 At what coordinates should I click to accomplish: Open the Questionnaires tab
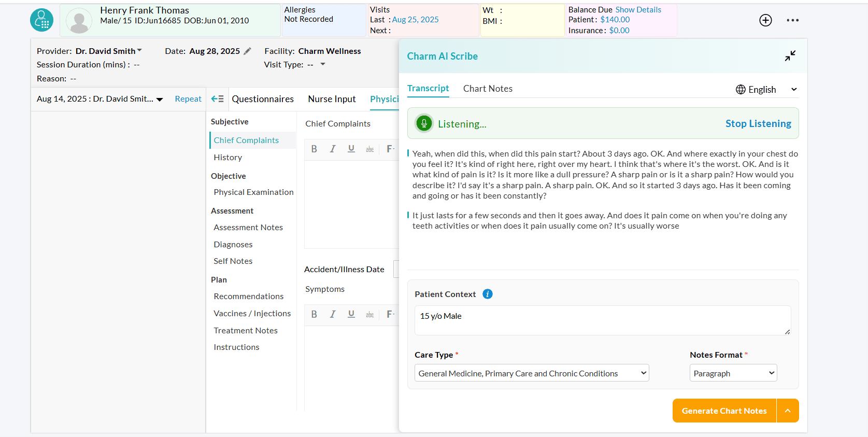[263, 99]
